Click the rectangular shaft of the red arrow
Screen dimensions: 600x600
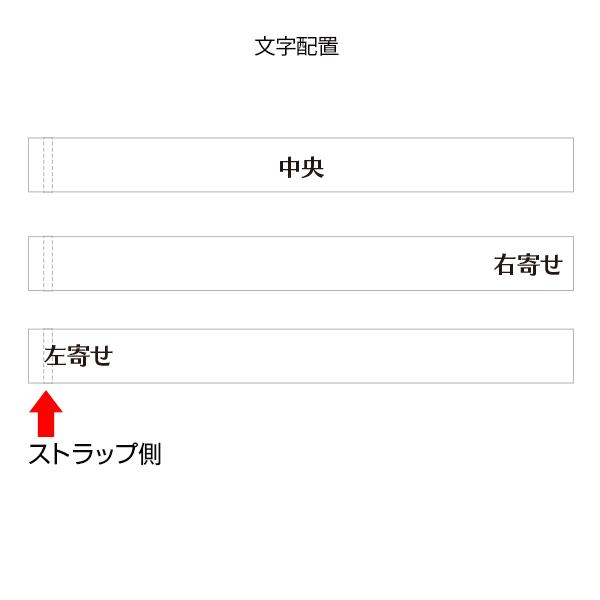46,425
